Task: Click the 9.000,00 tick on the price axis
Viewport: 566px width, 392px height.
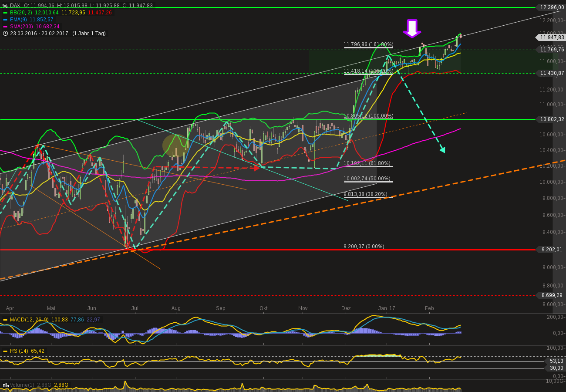Action: (x=553, y=267)
